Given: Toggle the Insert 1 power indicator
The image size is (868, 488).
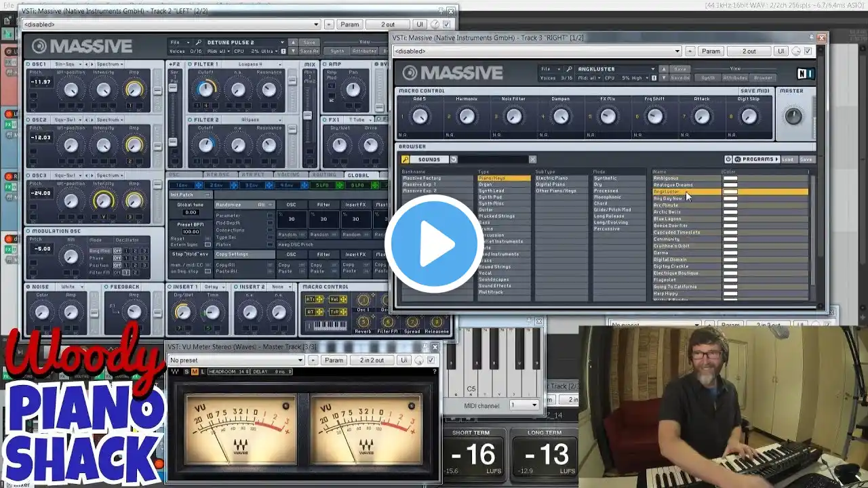Looking at the screenshot, I should point(170,287).
